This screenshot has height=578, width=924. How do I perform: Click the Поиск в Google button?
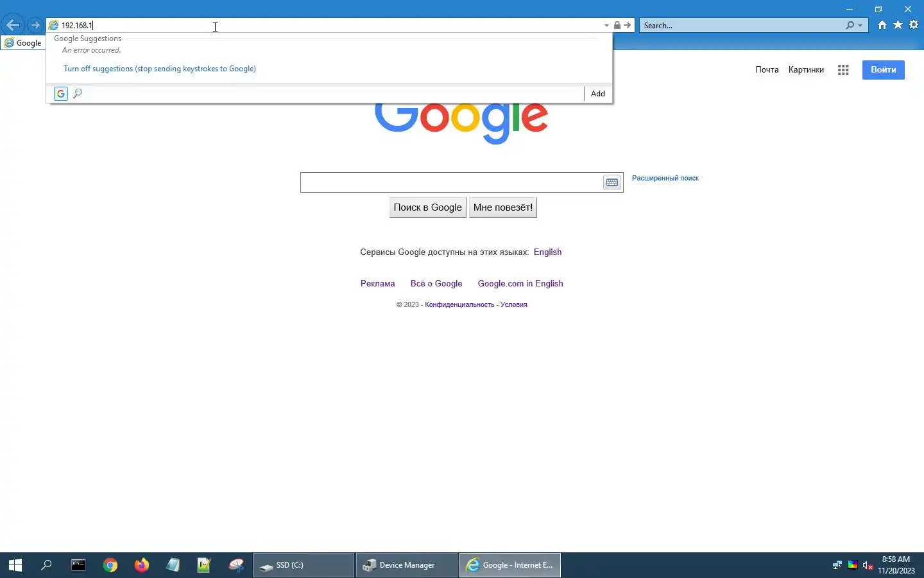(x=428, y=207)
